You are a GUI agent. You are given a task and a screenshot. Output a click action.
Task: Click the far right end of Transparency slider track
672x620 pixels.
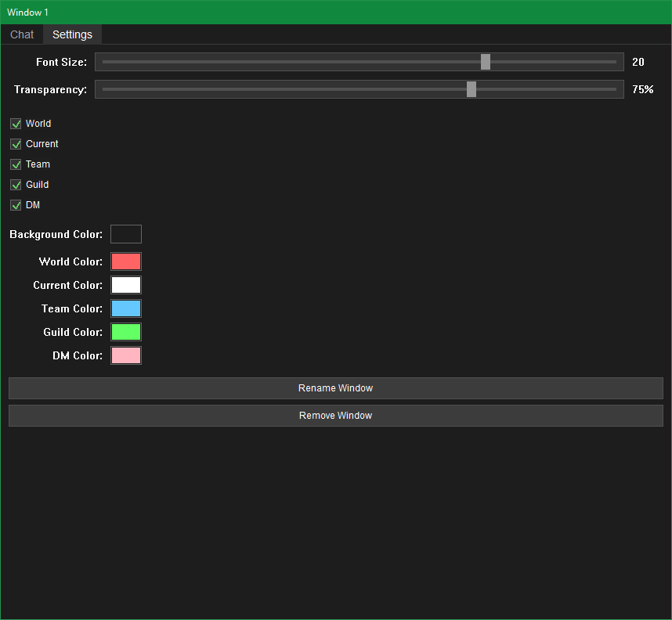pos(614,89)
